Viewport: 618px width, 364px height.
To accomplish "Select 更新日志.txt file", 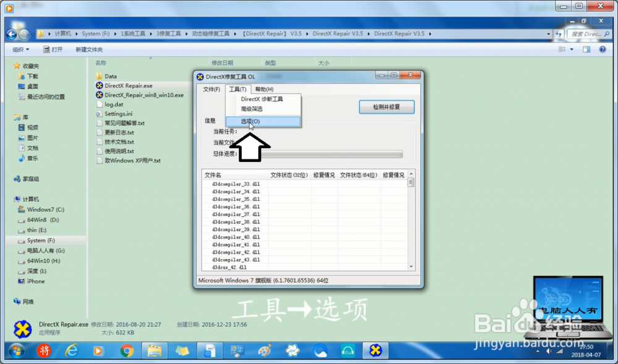I will (115, 132).
